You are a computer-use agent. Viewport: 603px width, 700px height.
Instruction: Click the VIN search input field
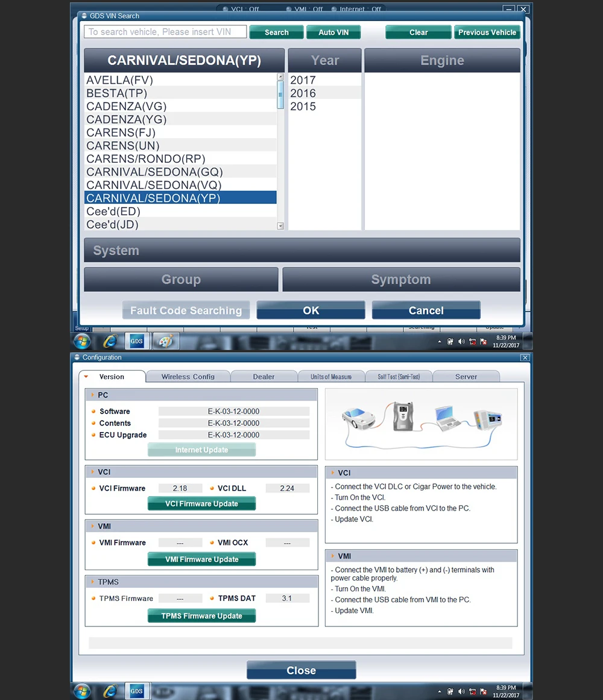[165, 32]
